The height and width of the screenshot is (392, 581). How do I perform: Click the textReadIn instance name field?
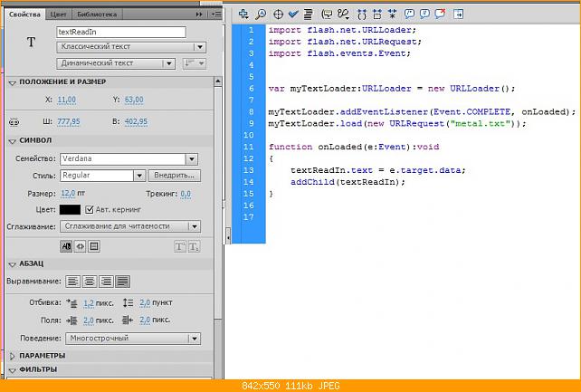coord(121,32)
